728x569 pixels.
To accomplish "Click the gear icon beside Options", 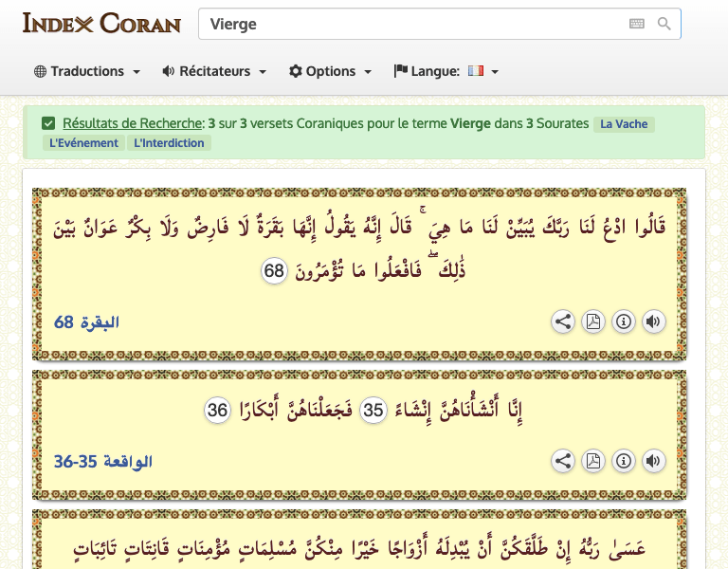I will 296,71.
